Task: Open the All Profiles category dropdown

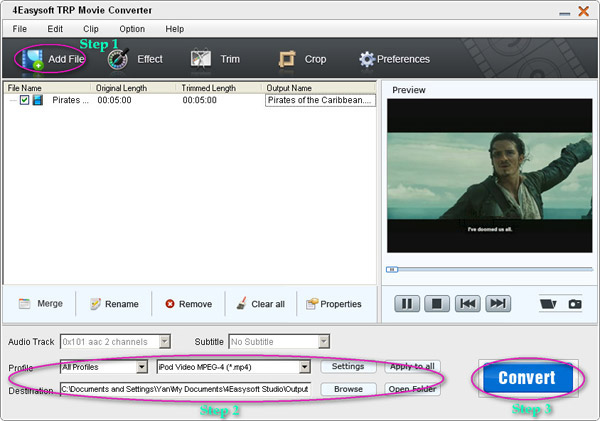Action: 142,367
